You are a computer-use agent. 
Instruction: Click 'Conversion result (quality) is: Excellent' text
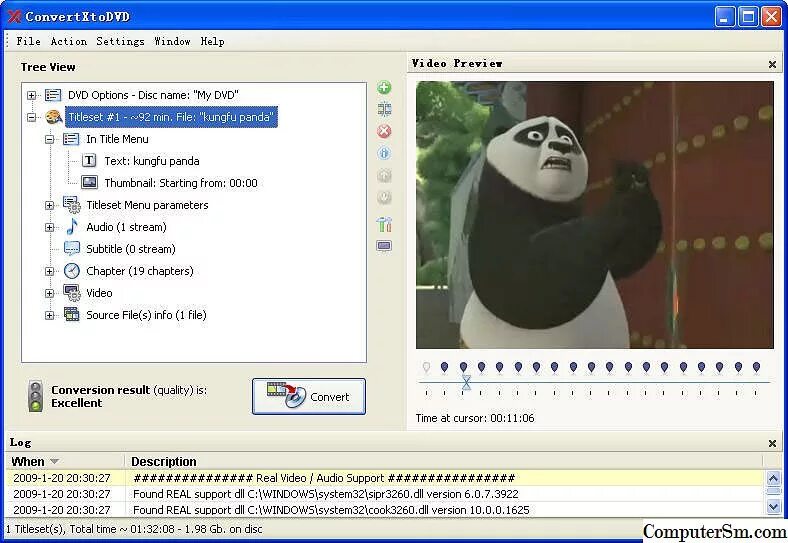click(x=129, y=396)
